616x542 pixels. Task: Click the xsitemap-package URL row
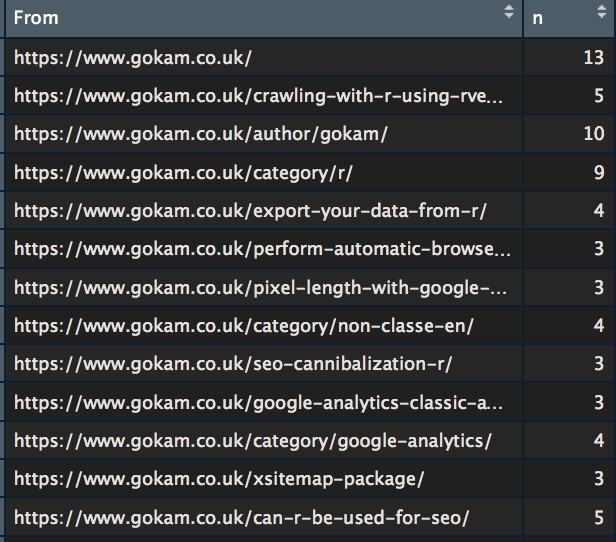pyautogui.click(x=219, y=479)
